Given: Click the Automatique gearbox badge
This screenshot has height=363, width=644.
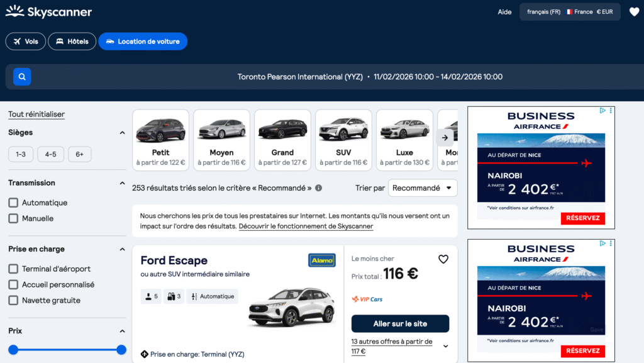Looking at the screenshot, I should [213, 296].
